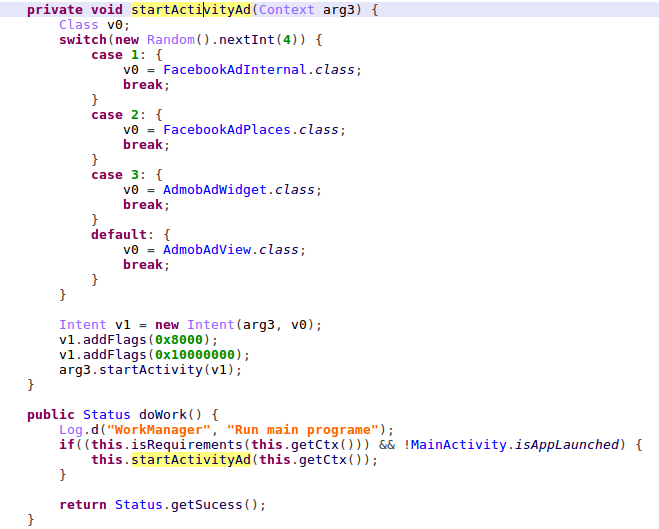Click startActivityAd in the method declaration
The image size is (659, 529).
(190, 10)
